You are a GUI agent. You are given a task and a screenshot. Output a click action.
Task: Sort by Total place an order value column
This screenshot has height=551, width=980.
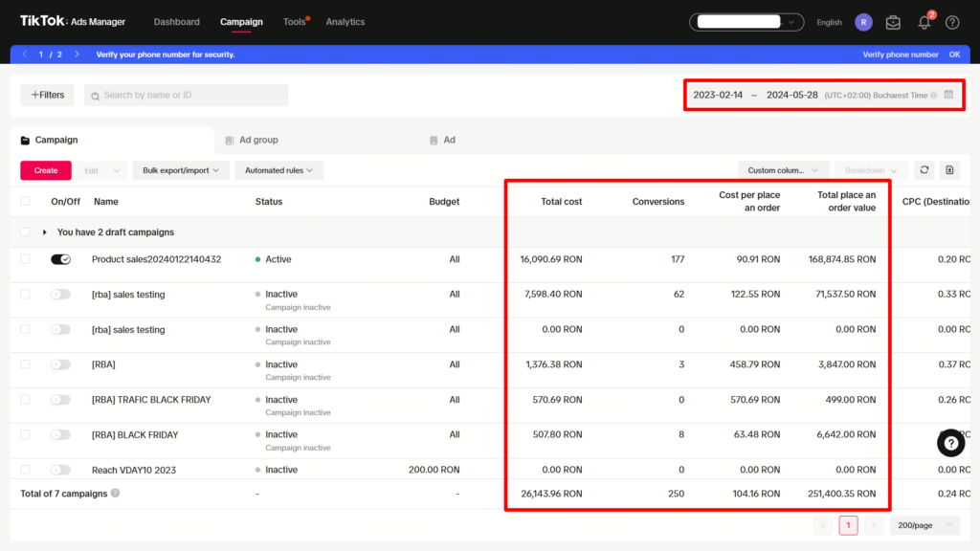click(x=846, y=201)
